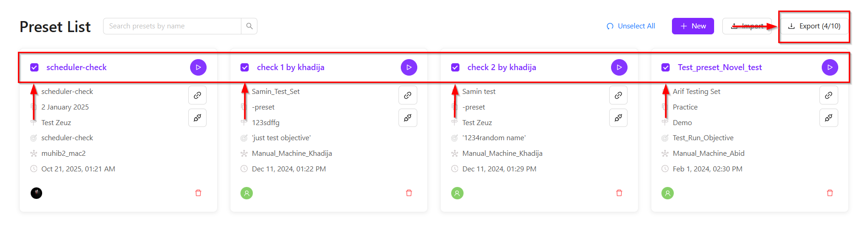Click the link icon on check 2 card
The image size is (868, 225).
pyautogui.click(x=618, y=95)
